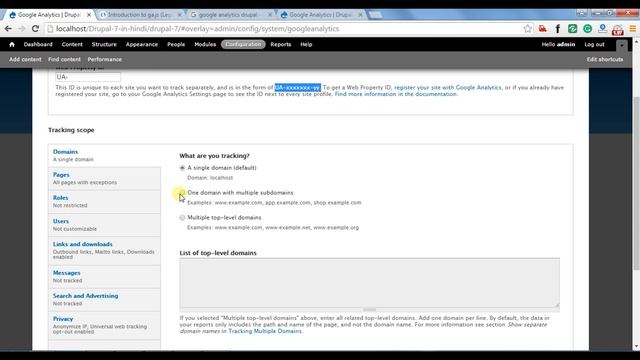
Task: Toggle the shortcut bar arrow at top right
Action: coord(622,45)
